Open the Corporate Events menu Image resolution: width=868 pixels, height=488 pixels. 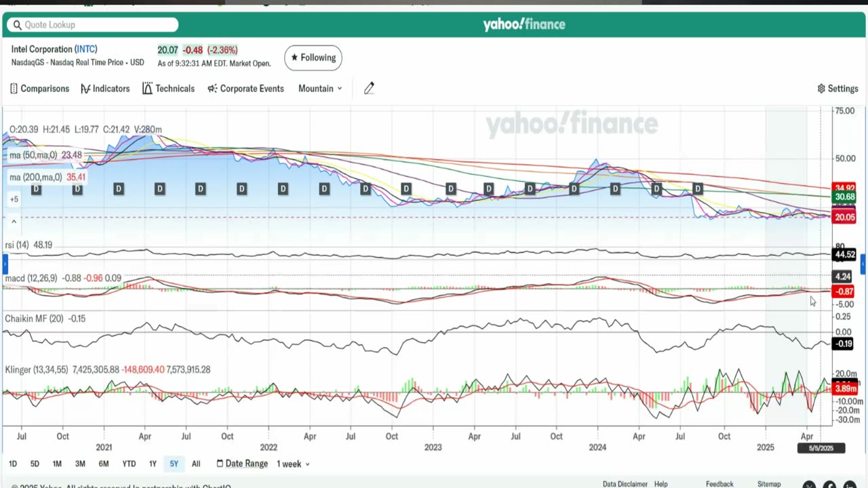245,89
